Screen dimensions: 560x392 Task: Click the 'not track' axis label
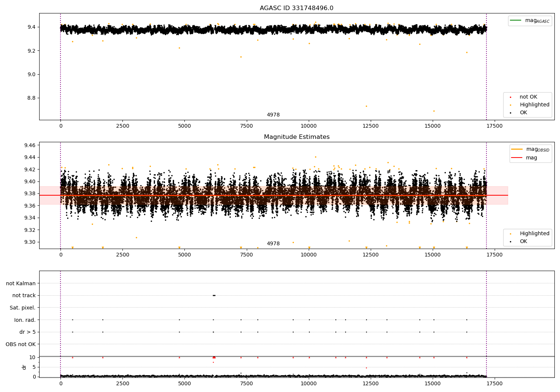point(24,296)
